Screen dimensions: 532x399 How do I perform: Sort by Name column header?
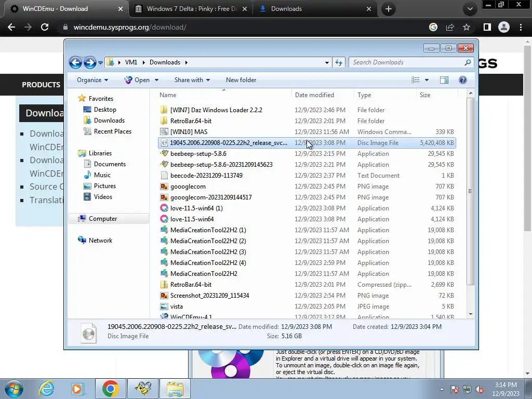pyautogui.click(x=223, y=95)
